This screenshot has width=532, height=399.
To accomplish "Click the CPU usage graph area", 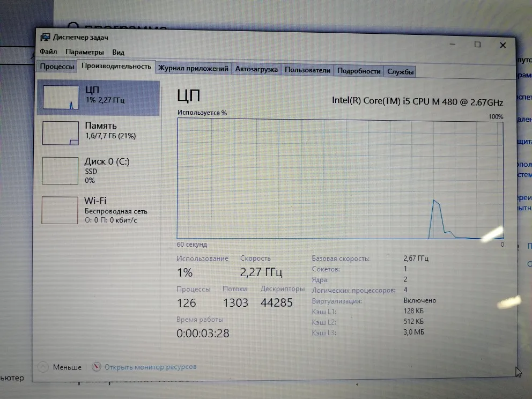I will pyautogui.click(x=340, y=179).
